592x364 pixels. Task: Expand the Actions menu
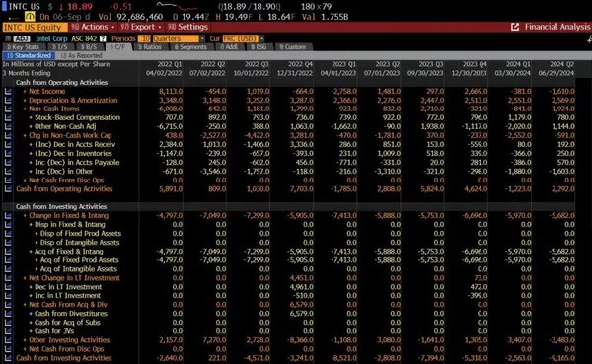coord(93,27)
